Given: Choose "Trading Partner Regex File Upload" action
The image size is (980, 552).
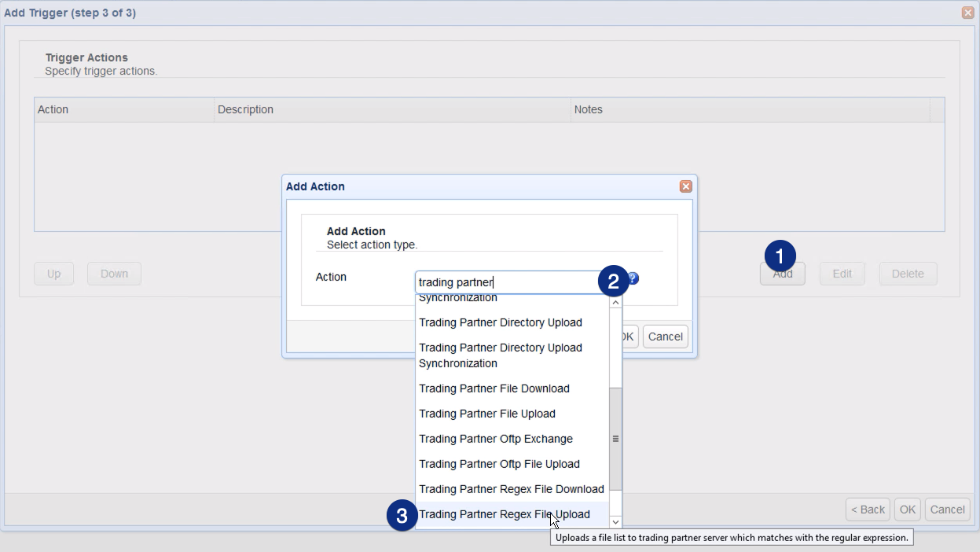Looking at the screenshot, I should (505, 514).
